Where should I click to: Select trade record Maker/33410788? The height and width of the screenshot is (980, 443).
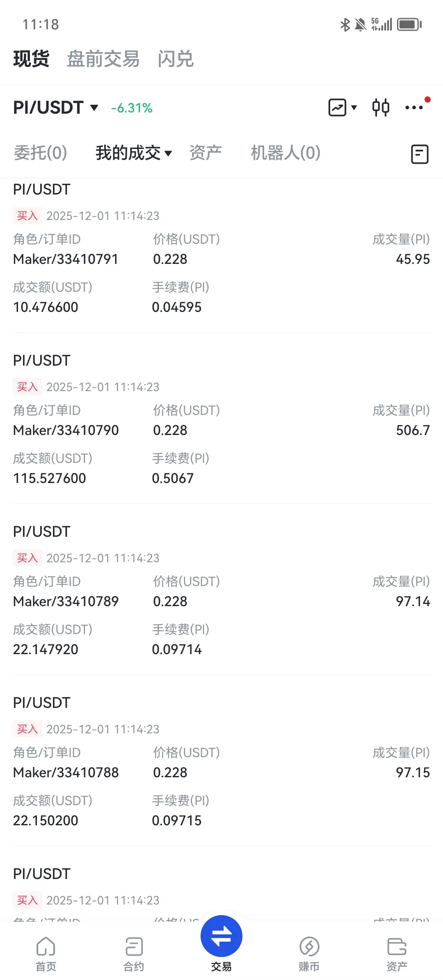221,762
